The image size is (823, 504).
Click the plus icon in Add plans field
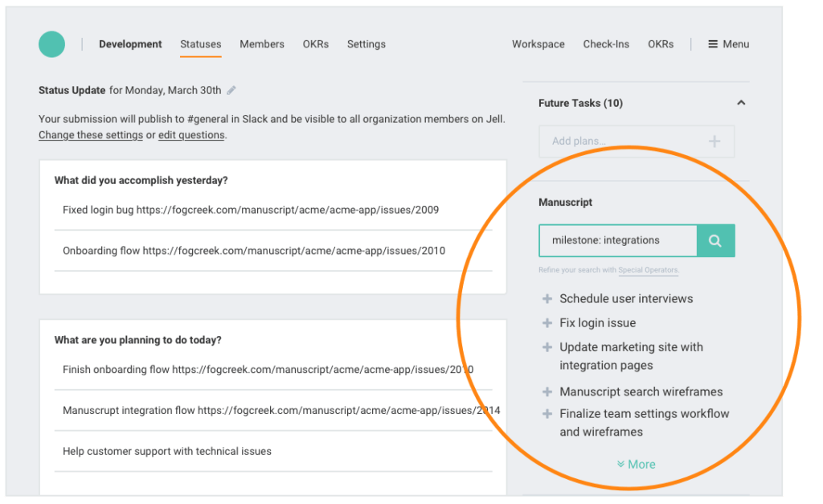pyautogui.click(x=714, y=141)
